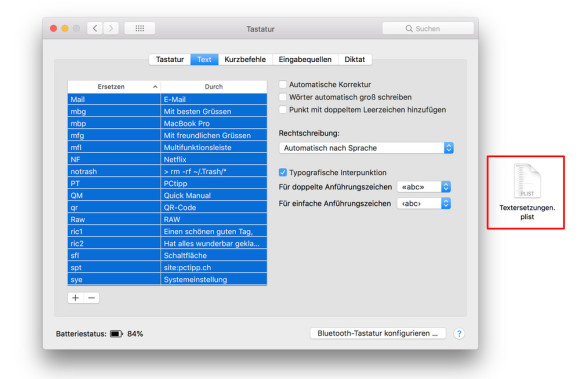
Task: Select the notrash shortcut entry
Action: [x=114, y=171]
